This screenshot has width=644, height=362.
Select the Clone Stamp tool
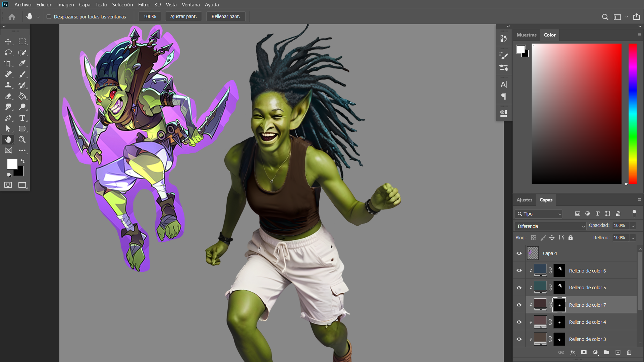point(8,85)
